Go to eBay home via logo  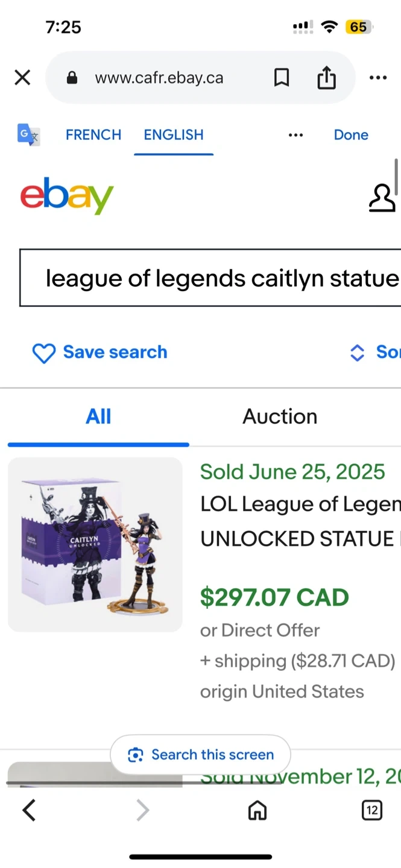pyautogui.click(x=67, y=196)
